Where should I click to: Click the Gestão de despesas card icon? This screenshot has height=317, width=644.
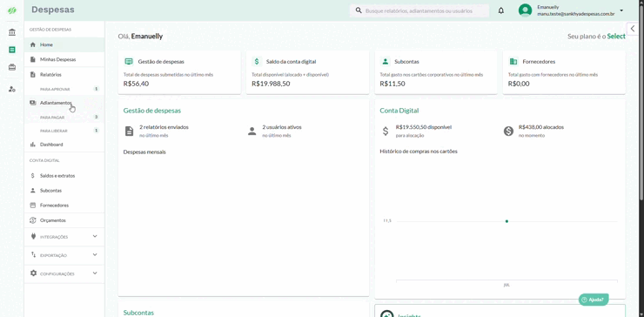coord(129,62)
